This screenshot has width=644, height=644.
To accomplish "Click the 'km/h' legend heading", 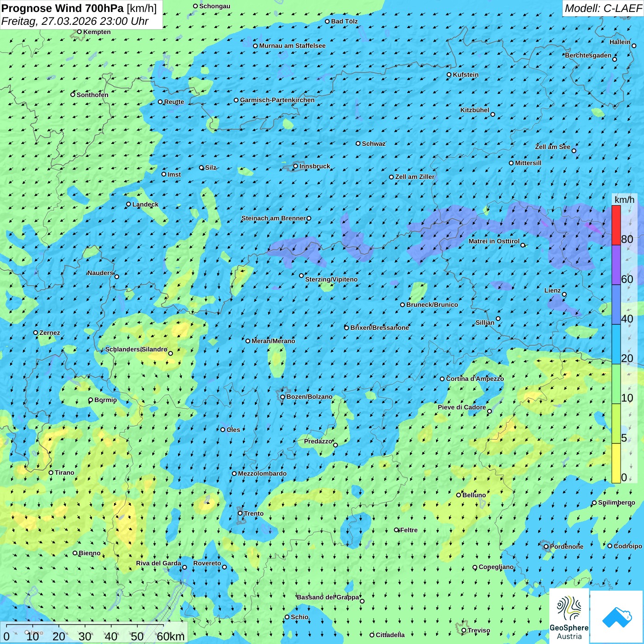I will [x=624, y=200].
